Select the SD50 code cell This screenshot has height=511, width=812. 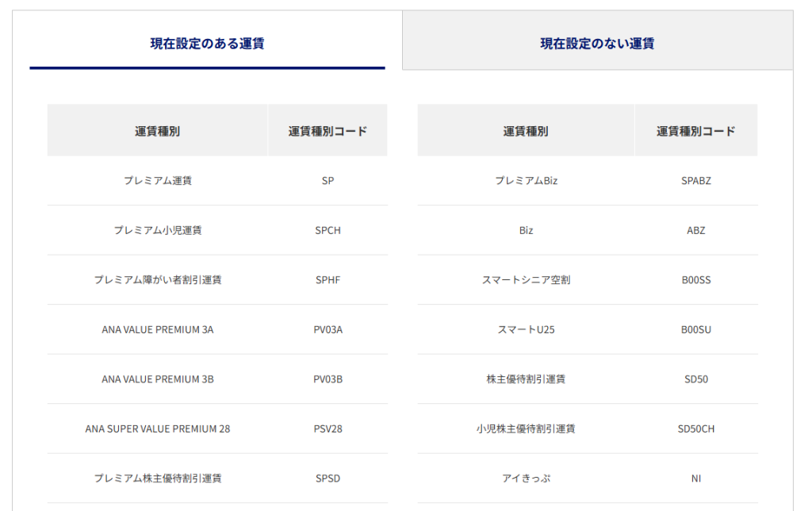[695, 379]
